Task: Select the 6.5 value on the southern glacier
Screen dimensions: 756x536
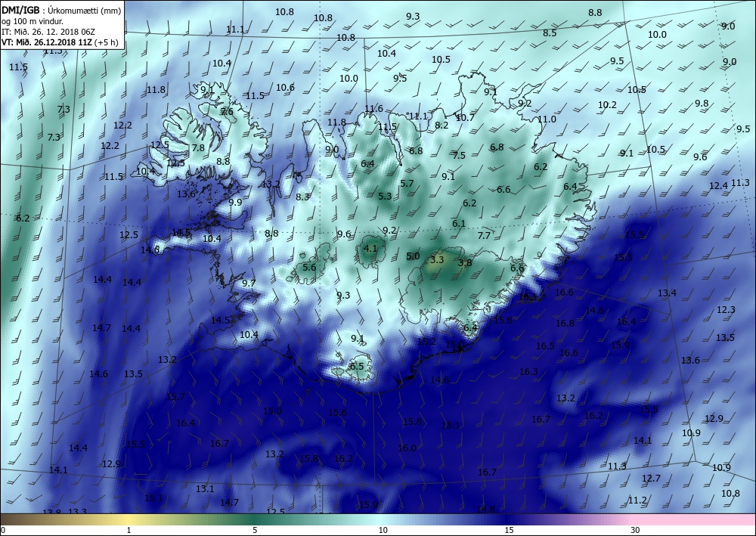Action: [357, 366]
